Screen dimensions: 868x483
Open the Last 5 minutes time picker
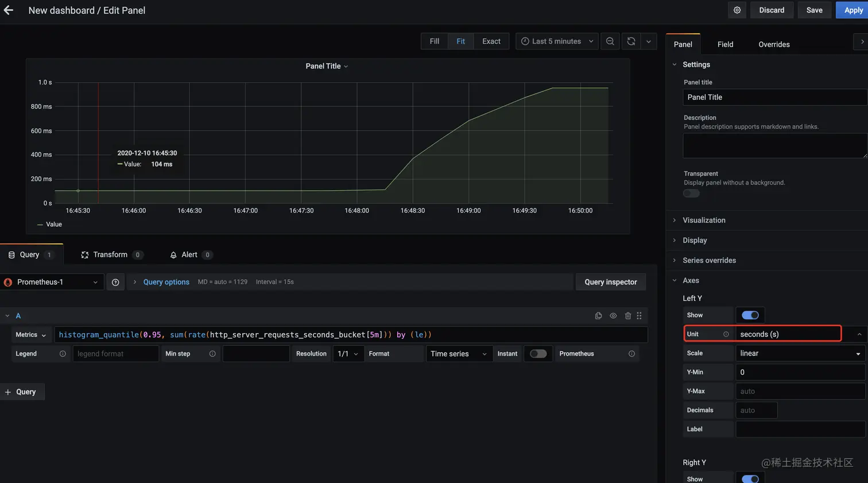(x=557, y=41)
